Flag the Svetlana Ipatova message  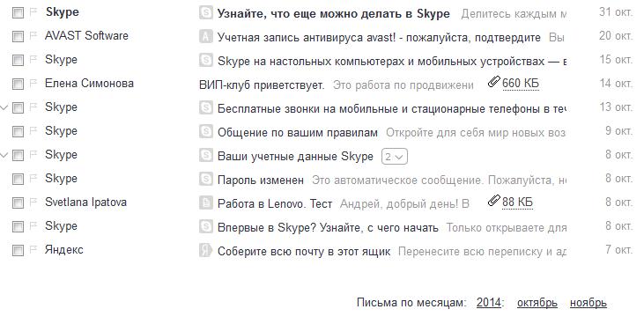(x=33, y=202)
